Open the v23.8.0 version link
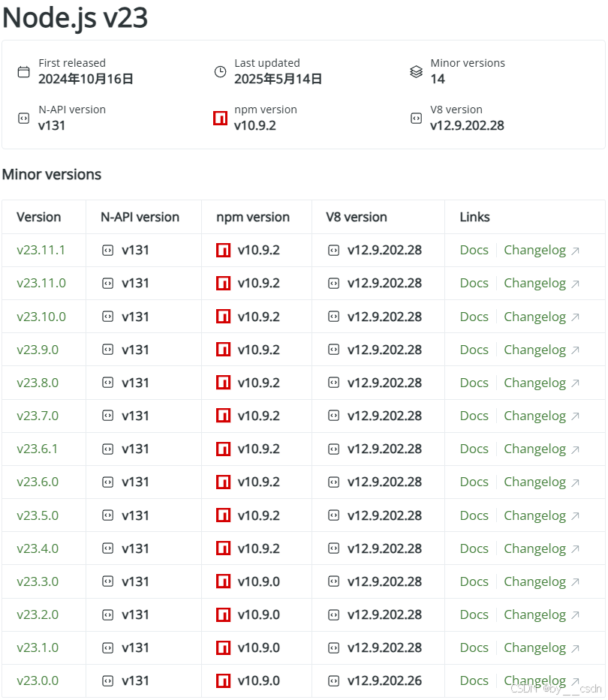The image size is (608, 700). (38, 383)
